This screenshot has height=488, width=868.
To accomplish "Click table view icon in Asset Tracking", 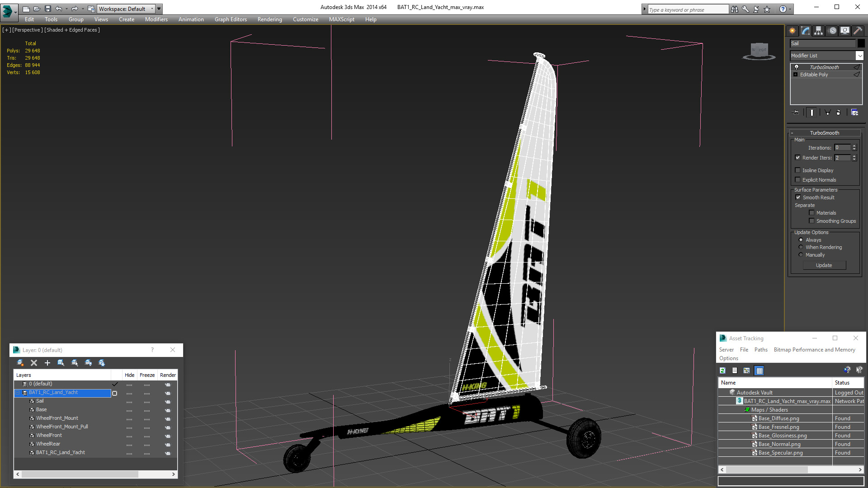I will point(759,371).
